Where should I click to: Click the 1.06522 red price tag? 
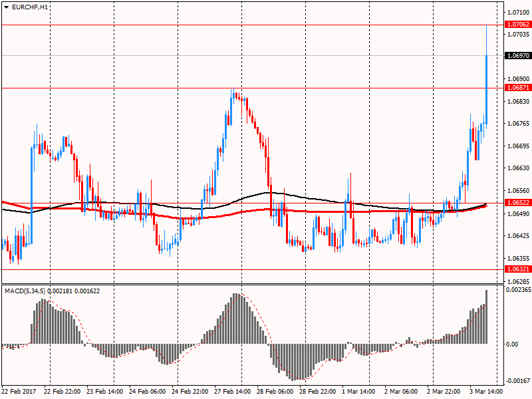(x=517, y=203)
